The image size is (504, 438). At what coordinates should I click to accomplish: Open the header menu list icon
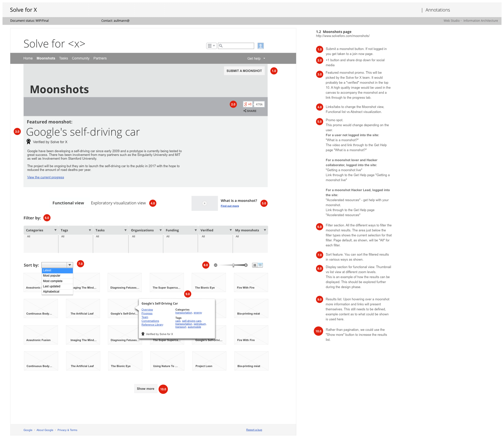tap(211, 46)
